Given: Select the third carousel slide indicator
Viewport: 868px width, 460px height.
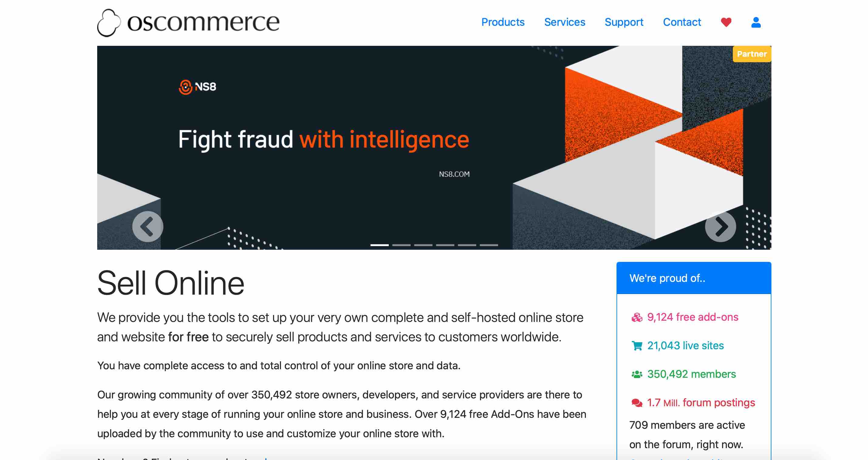Looking at the screenshot, I should (x=423, y=245).
